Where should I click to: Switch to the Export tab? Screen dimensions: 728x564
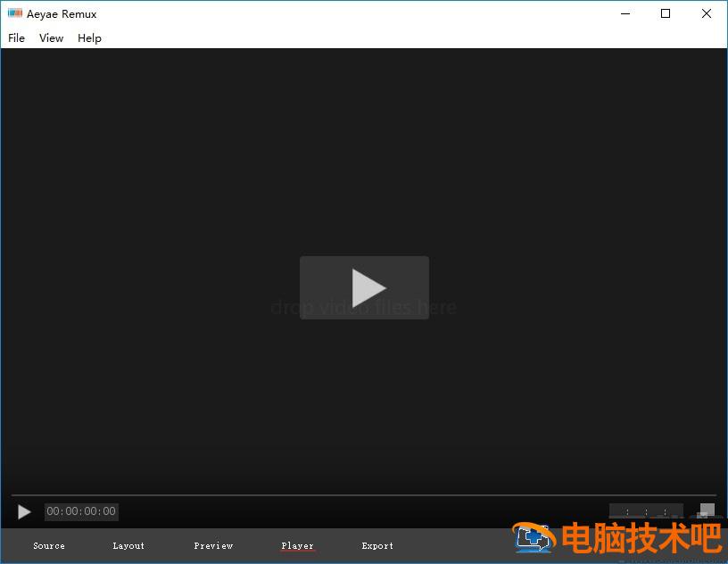(x=377, y=545)
